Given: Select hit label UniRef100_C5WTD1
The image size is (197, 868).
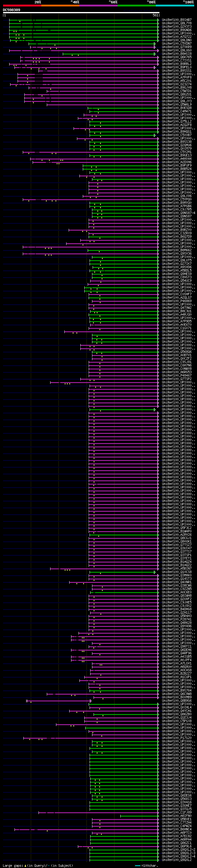Looking at the screenshot, I should 177,91.
